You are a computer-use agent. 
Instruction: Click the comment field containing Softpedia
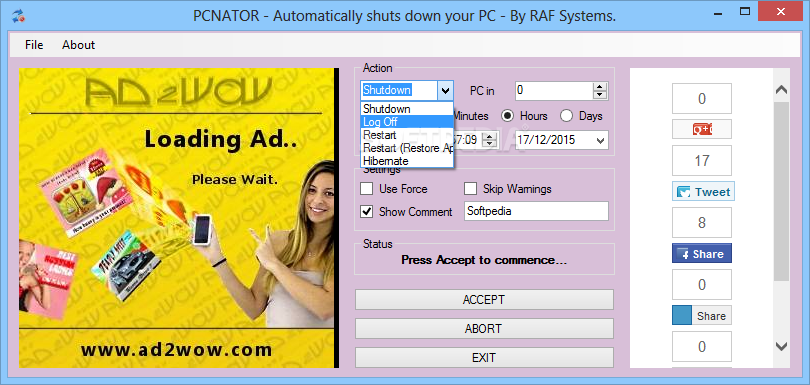coord(536,211)
